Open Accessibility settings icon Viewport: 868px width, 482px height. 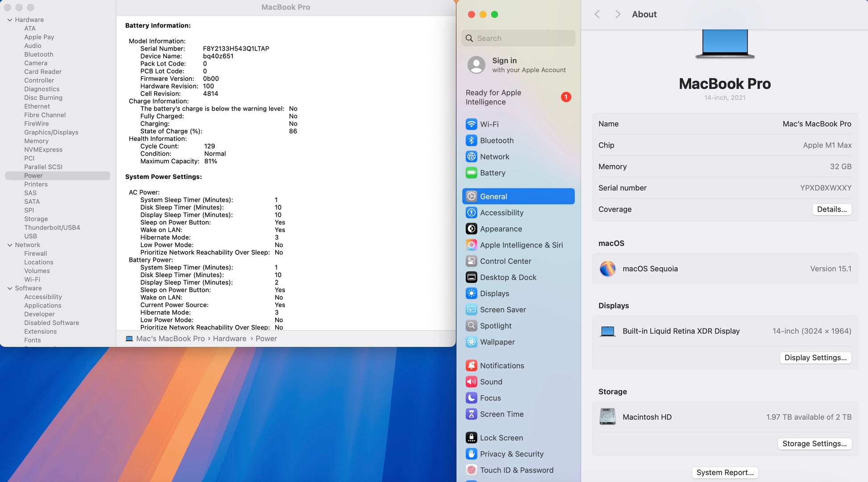coord(471,213)
